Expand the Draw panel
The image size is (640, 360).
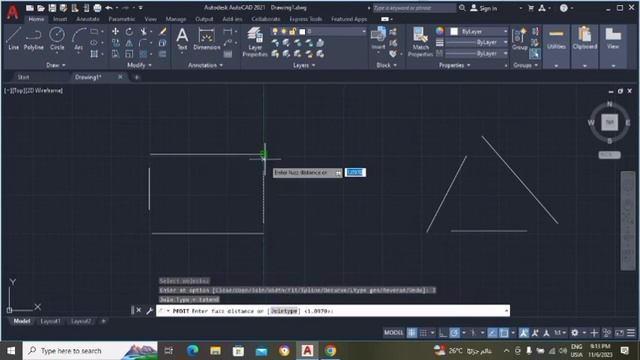[x=56, y=65]
